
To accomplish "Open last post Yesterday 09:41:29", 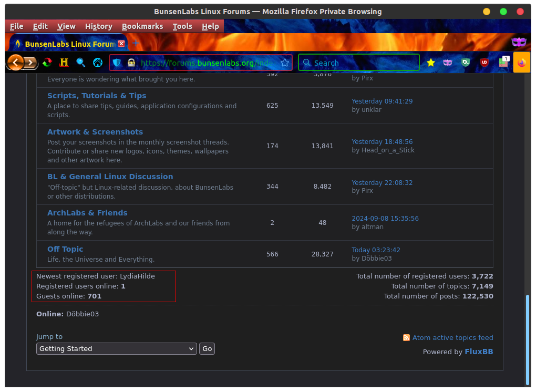I will 382,101.
